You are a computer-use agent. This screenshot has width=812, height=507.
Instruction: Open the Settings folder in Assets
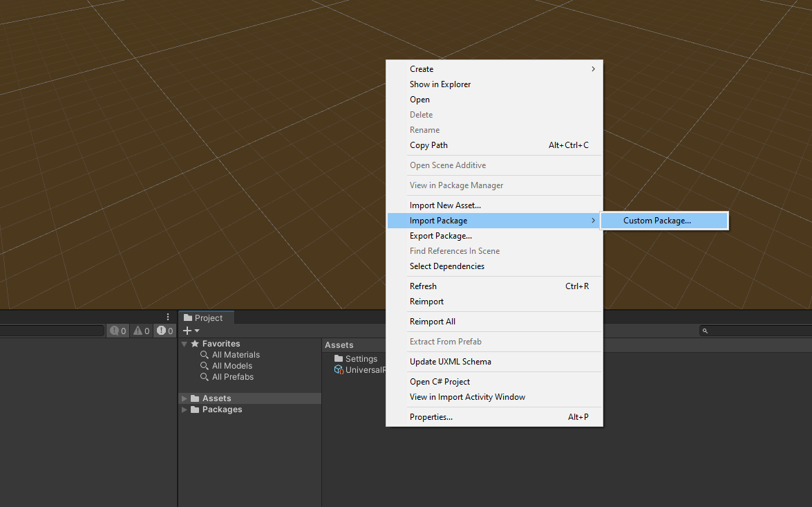(x=361, y=359)
